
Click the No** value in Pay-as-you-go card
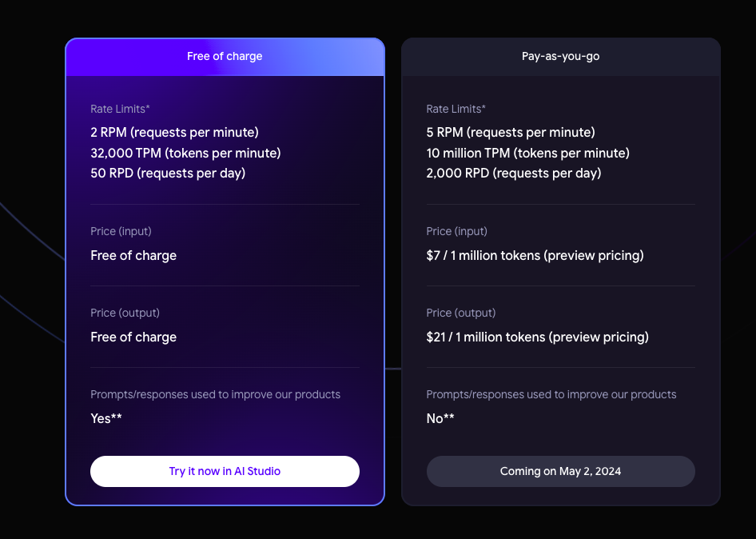pos(440,418)
